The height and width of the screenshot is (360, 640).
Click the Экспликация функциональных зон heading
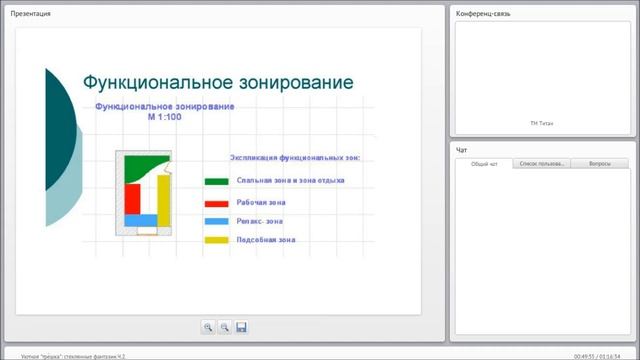click(295, 158)
